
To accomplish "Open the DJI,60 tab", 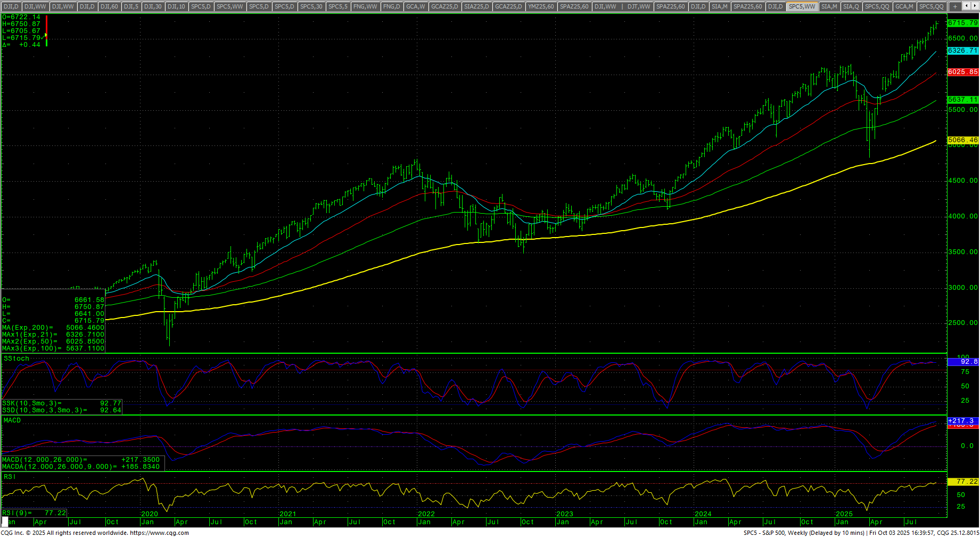I will [109, 6].
